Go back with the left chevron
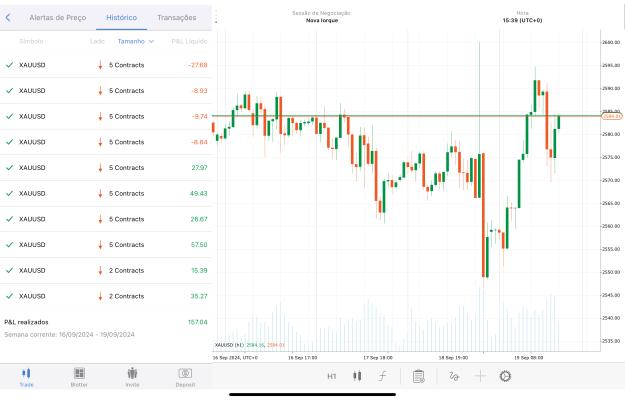 [x=8, y=18]
